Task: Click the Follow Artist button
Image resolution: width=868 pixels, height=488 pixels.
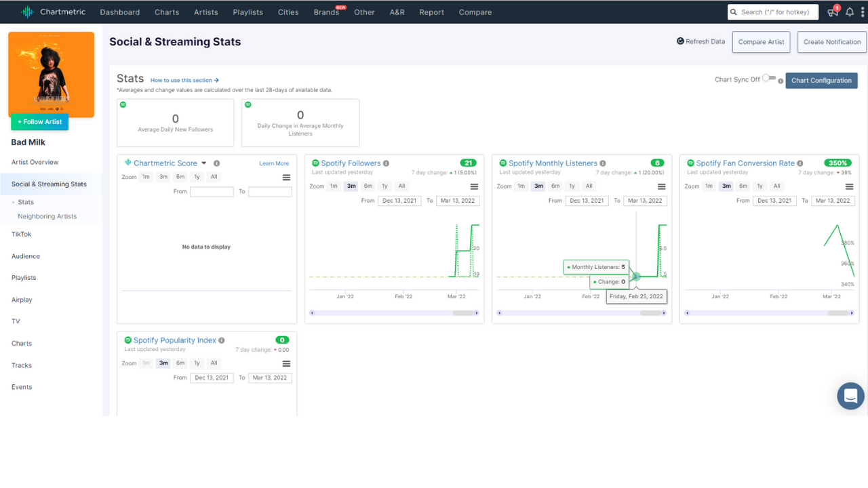Action: [x=39, y=122]
